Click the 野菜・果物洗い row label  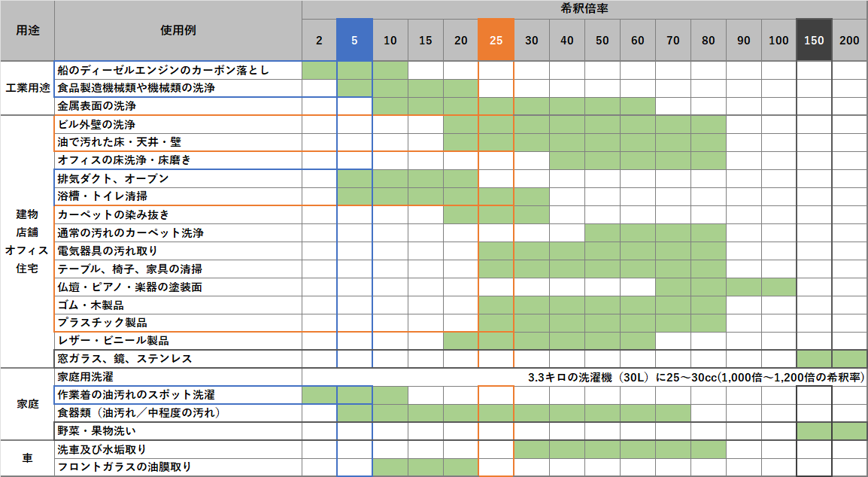click(97, 431)
